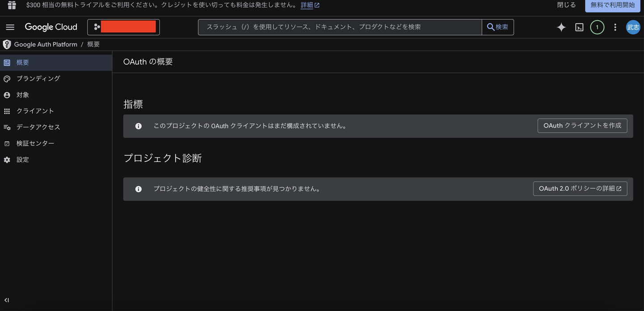The height and width of the screenshot is (311, 644).
Task: Click the OAuth の概要 page title
Action: coord(148,62)
